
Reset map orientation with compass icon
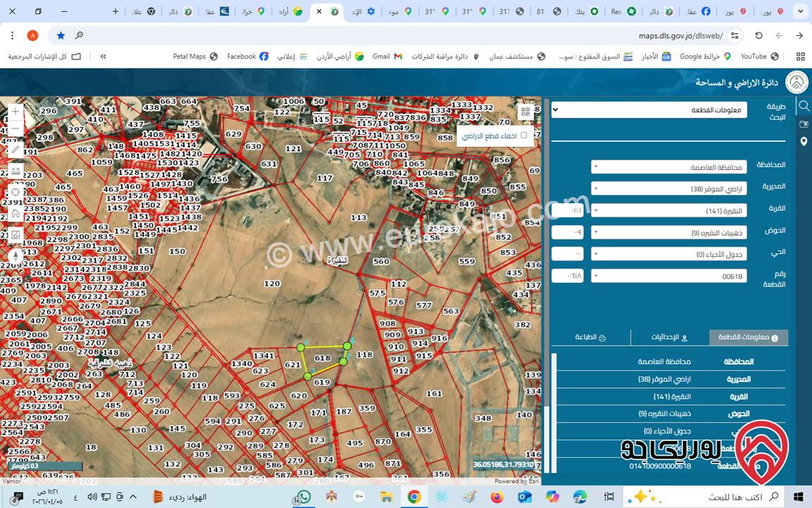pos(16,256)
